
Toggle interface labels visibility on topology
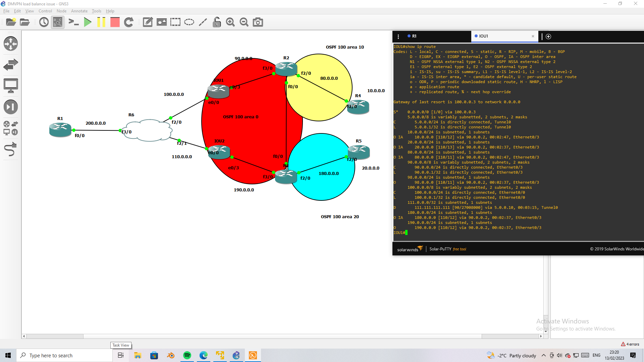coord(57,22)
